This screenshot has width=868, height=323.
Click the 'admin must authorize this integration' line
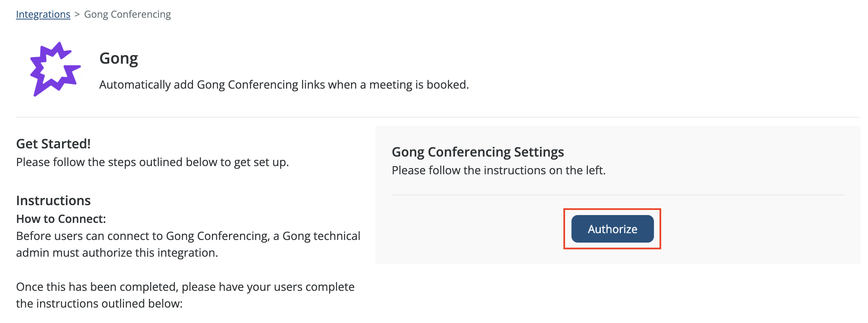(117, 253)
